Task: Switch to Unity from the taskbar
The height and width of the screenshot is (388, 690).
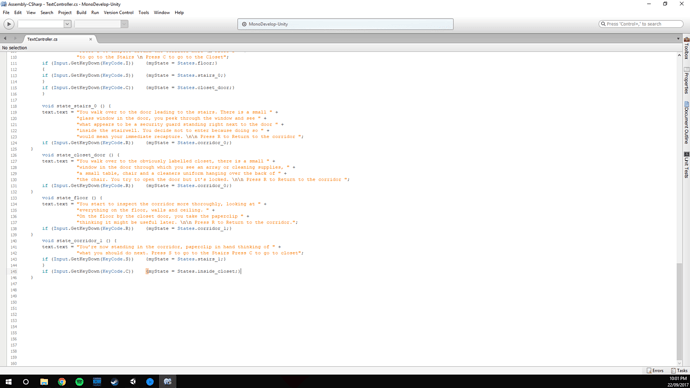Action: pyautogui.click(x=132, y=382)
